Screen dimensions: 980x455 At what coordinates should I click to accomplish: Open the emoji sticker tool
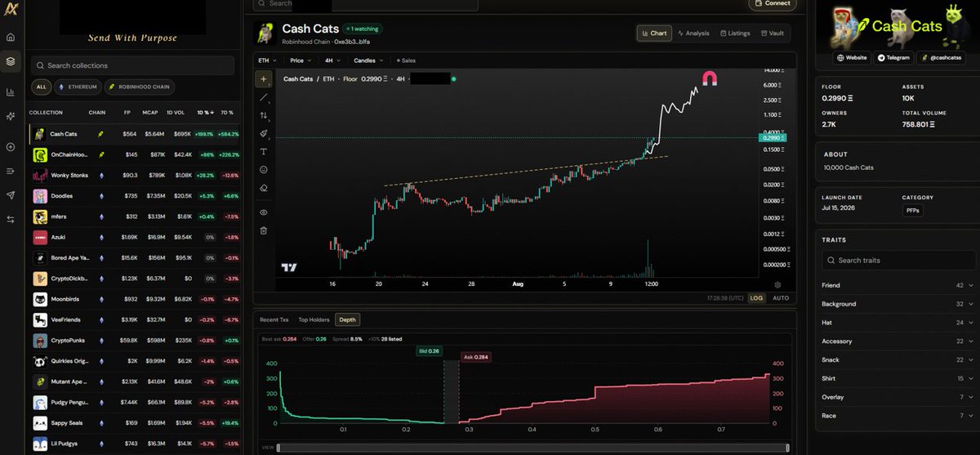coord(263,170)
